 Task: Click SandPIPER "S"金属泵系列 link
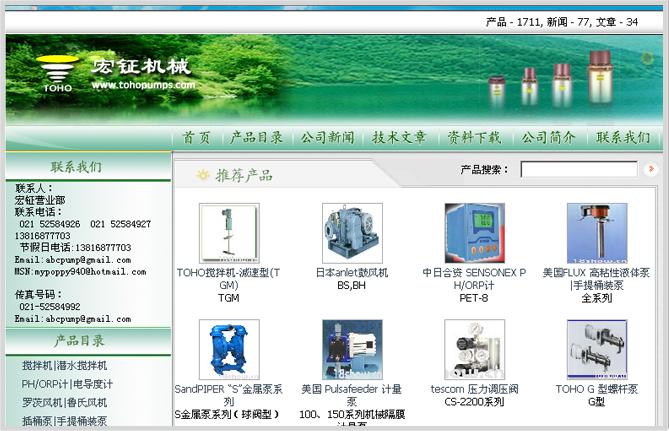click(x=229, y=395)
